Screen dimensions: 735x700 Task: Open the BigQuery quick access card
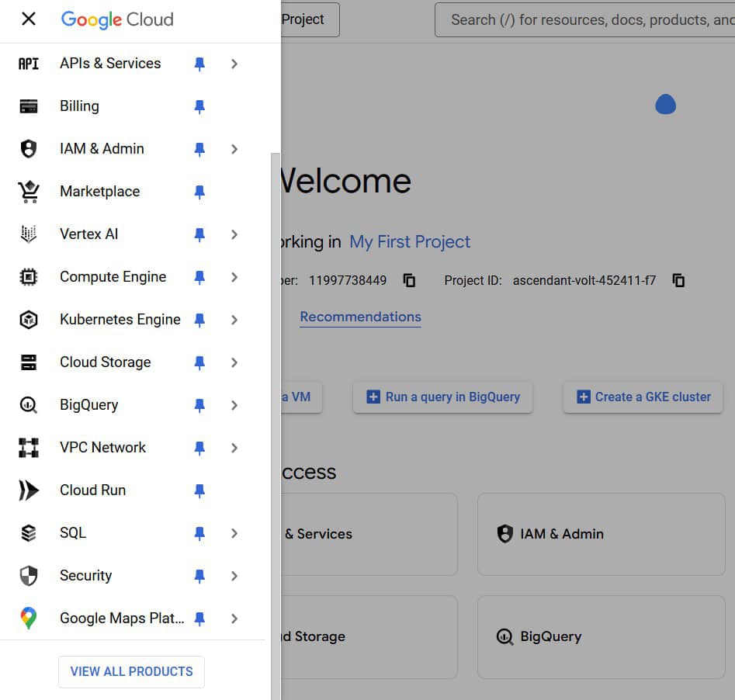602,636
